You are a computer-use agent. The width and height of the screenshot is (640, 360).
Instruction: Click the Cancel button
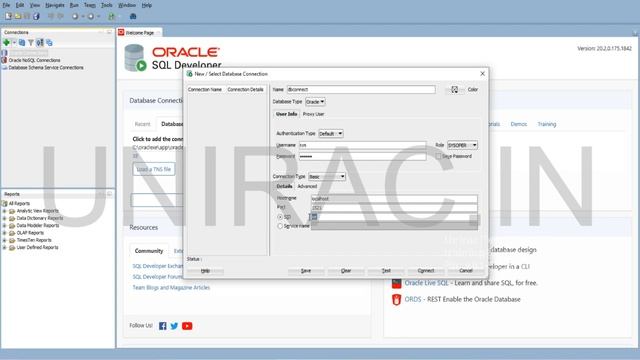[466, 271]
